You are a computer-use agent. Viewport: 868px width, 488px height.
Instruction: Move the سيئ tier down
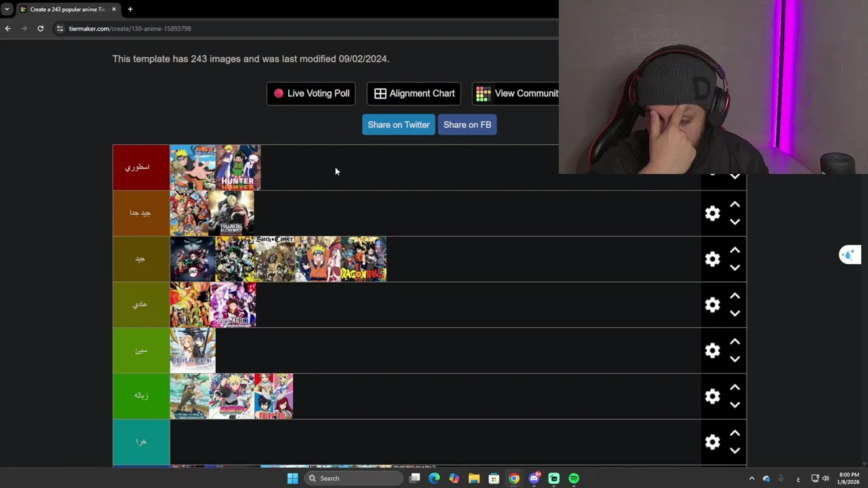tap(734, 359)
